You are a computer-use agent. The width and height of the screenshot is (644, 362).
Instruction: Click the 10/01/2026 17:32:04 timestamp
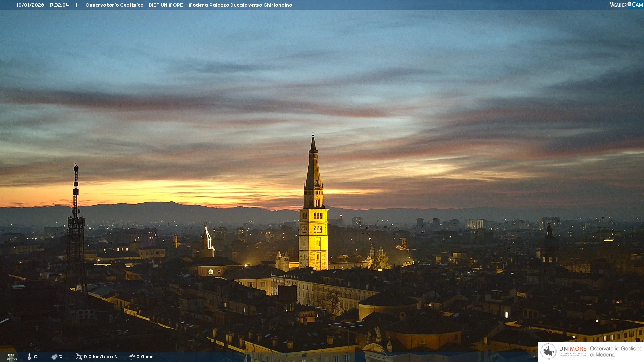click(43, 5)
